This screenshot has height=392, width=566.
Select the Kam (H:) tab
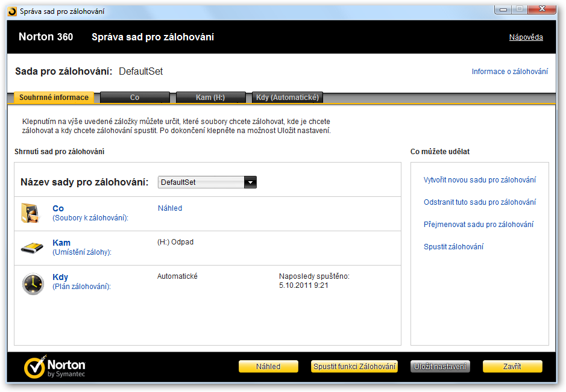(x=210, y=98)
